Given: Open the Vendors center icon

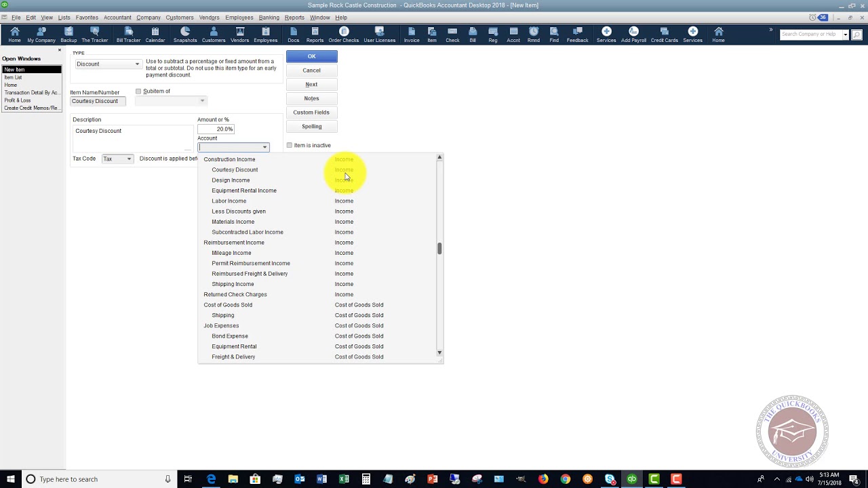Looking at the screenshot, I should [239, 35].
